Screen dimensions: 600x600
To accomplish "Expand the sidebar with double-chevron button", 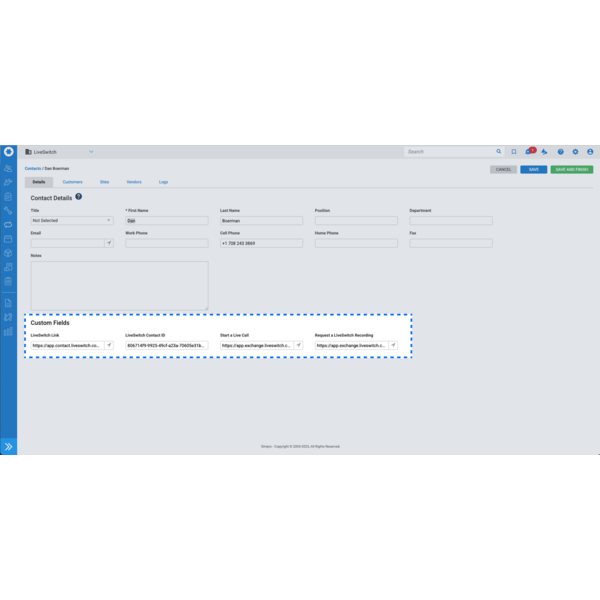I will point(8,446).
